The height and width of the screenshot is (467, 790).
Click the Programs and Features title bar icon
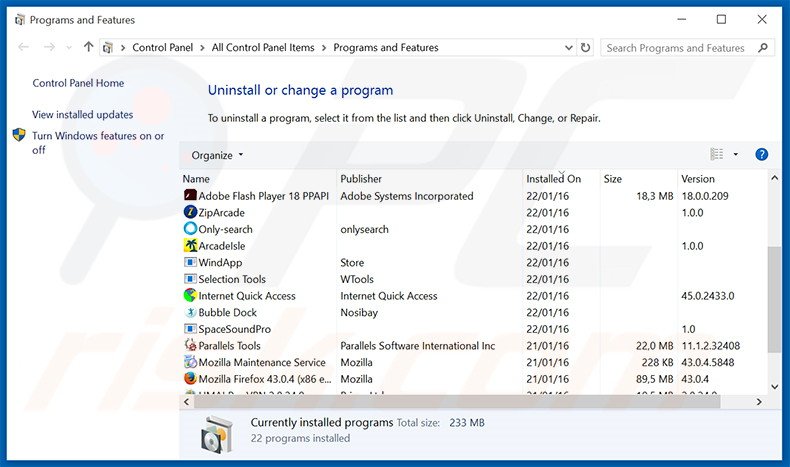coord(20,20)
